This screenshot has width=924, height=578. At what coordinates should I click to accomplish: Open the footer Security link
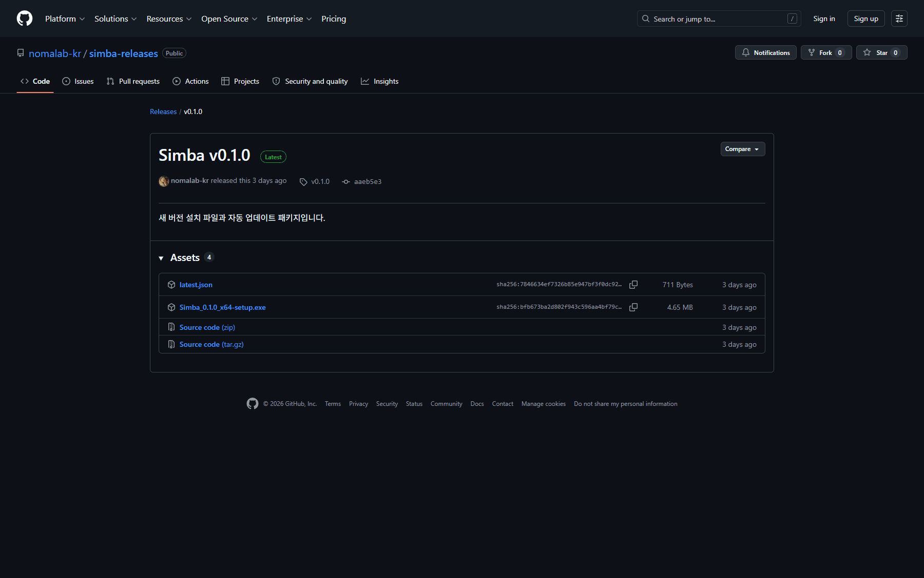[387, 404]
